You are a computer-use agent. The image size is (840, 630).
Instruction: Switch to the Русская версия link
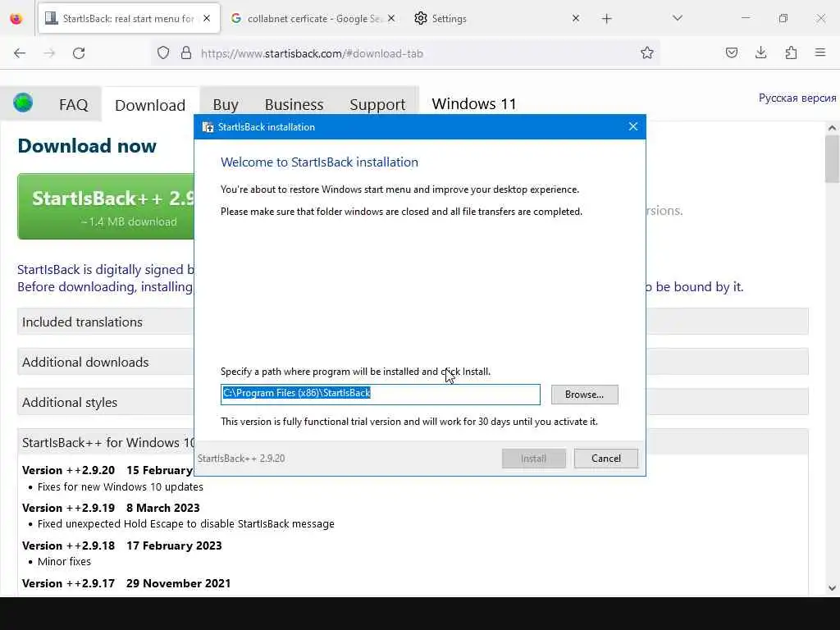pyautogui.click(x=797, y=98)
